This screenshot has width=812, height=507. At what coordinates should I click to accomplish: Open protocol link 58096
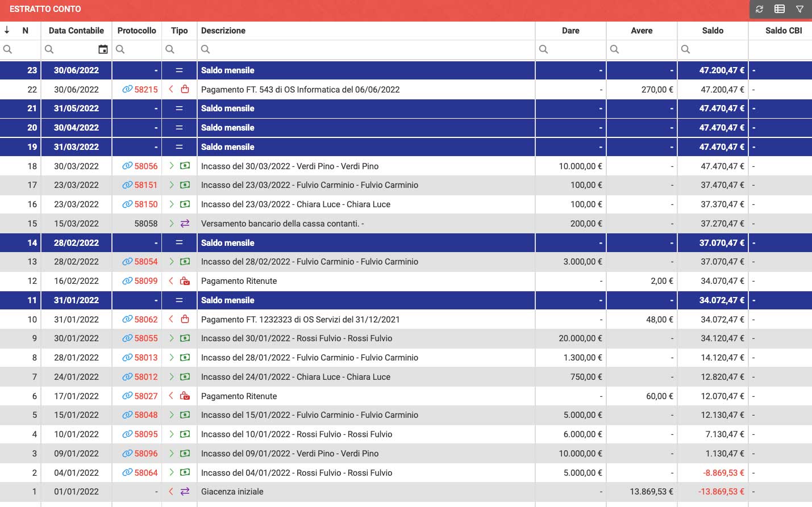click(x=146, y=454)
